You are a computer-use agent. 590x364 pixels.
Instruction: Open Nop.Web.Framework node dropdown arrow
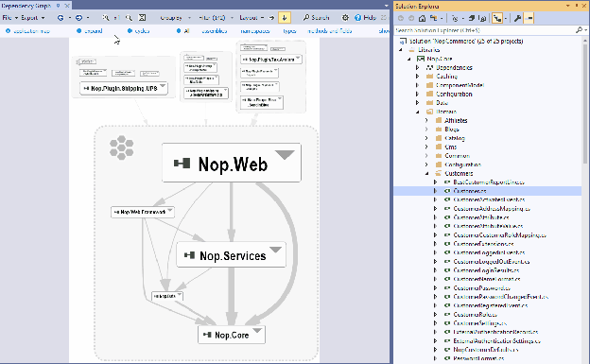coord(170,211)
